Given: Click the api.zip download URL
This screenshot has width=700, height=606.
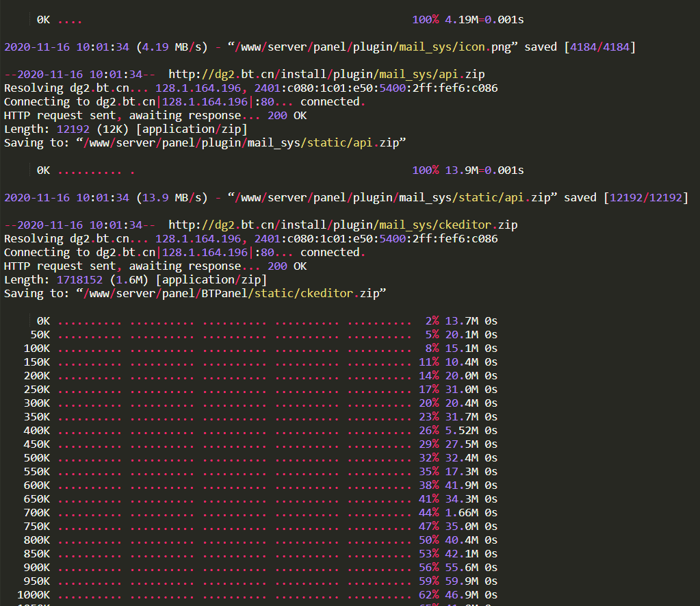Looking at the screenshot, I should (x=326, y=75).
